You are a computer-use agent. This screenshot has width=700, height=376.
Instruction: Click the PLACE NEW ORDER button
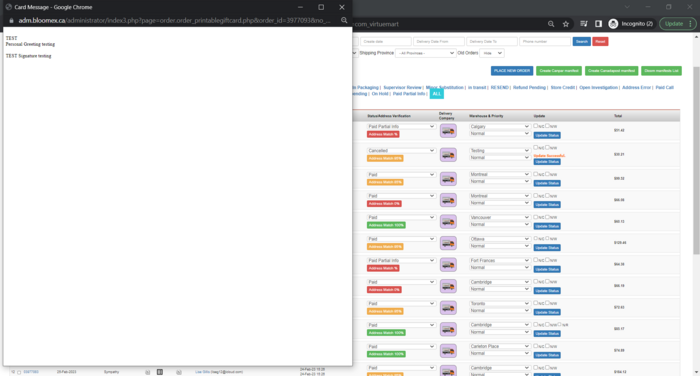click(x=512, y=71)
